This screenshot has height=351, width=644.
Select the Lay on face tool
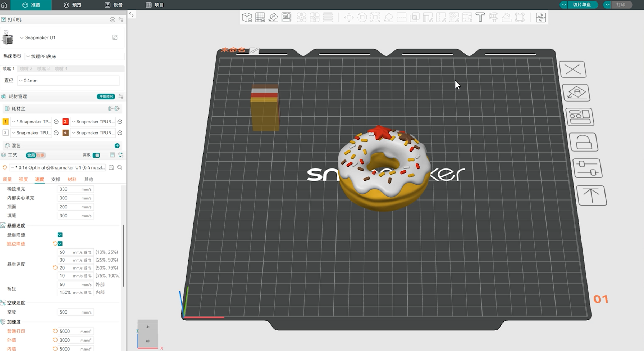tap(388, 17)
